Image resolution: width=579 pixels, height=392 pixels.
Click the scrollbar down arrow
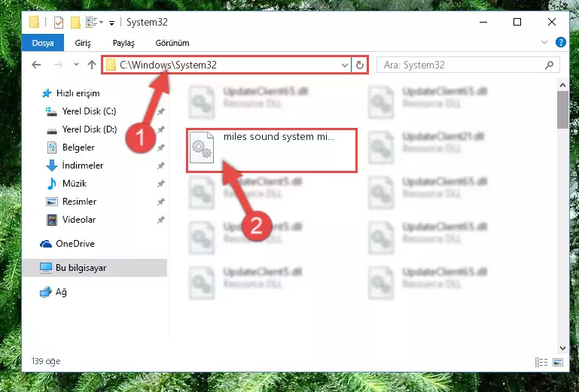click(562, 348)
